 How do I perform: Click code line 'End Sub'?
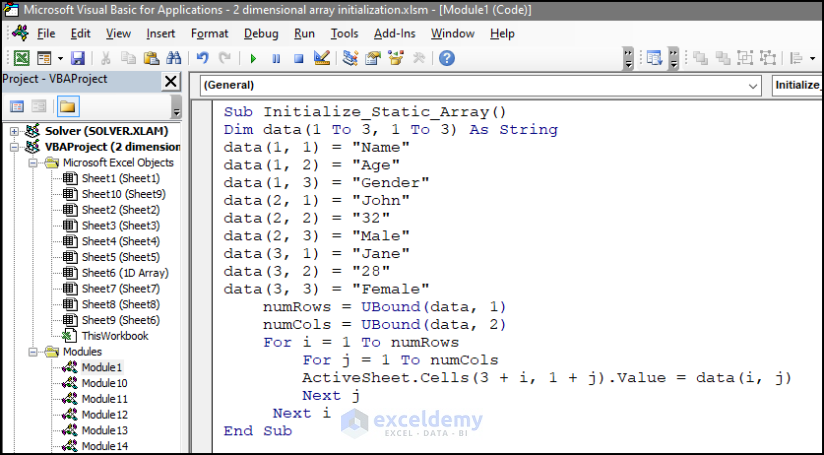tap(258, 431)
